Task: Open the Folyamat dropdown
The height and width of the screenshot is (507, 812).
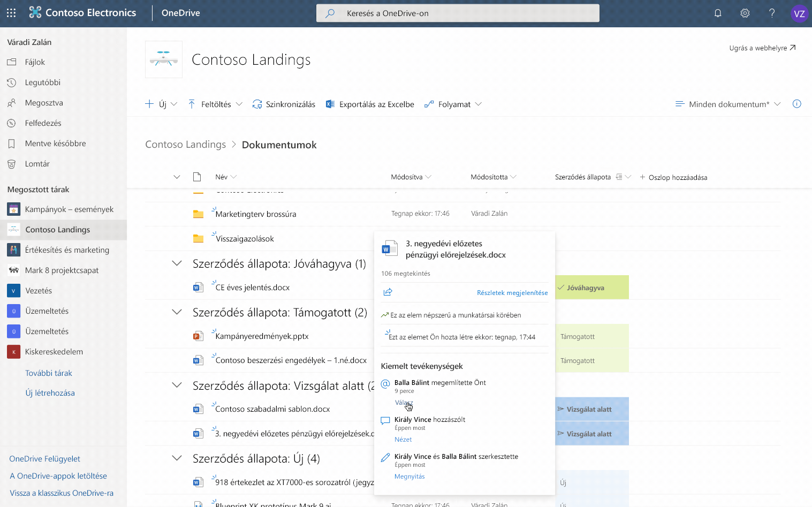Action: pos(453,104)
